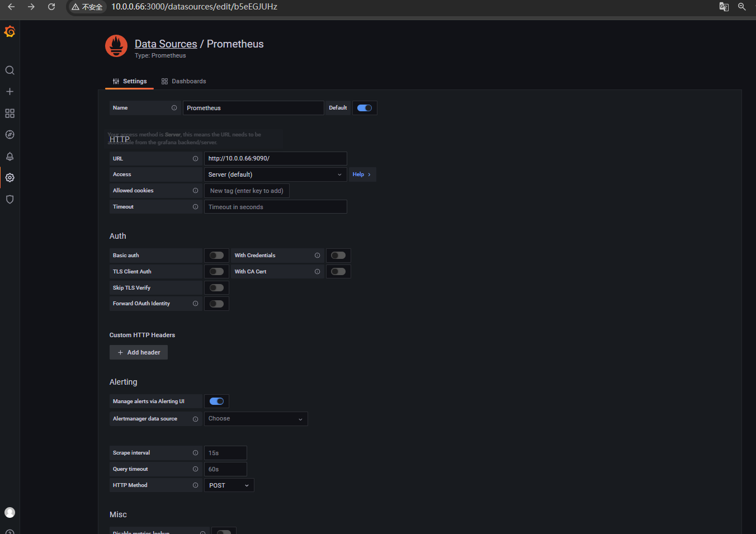This screenshot has height=534, width=756.
Task: Click the browser translate page icon
Action: (724, 7)
